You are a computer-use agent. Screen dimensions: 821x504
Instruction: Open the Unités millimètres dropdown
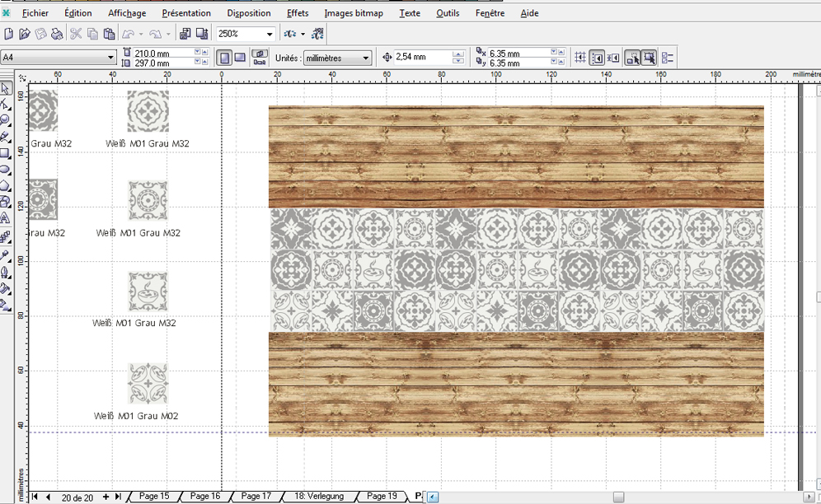click(365, 58)
